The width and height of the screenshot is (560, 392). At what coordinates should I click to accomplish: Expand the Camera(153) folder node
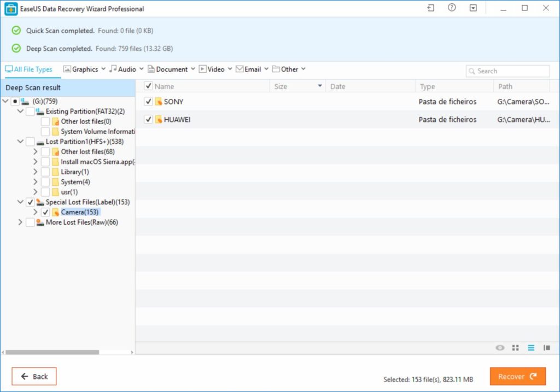click(x=36, y=212)
